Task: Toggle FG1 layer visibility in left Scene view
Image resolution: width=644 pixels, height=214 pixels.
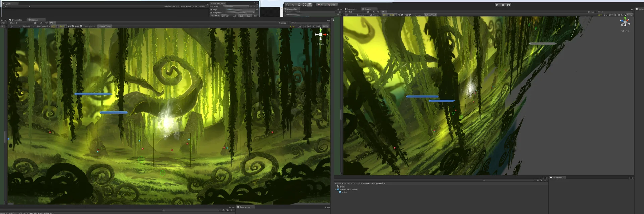Action: tap(78, 26)
